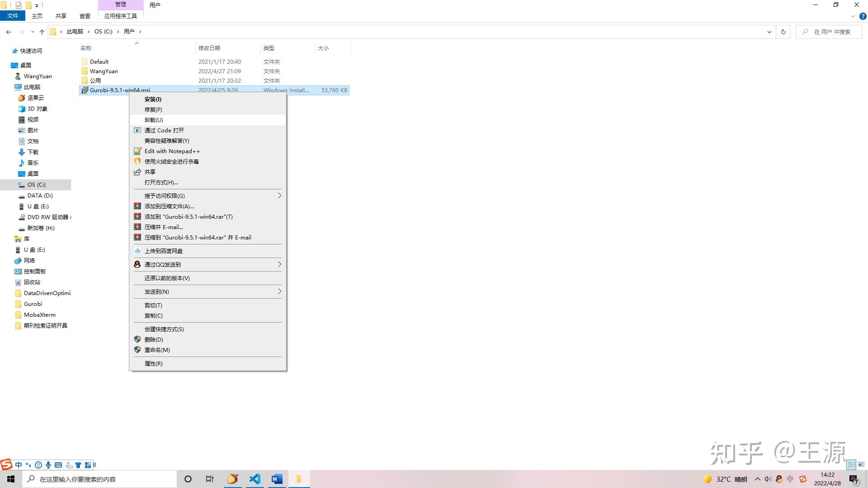This screenshot has height=488, width=868.
Task: Open Visual Studio Code from taskbar
Action: point(255,479)
